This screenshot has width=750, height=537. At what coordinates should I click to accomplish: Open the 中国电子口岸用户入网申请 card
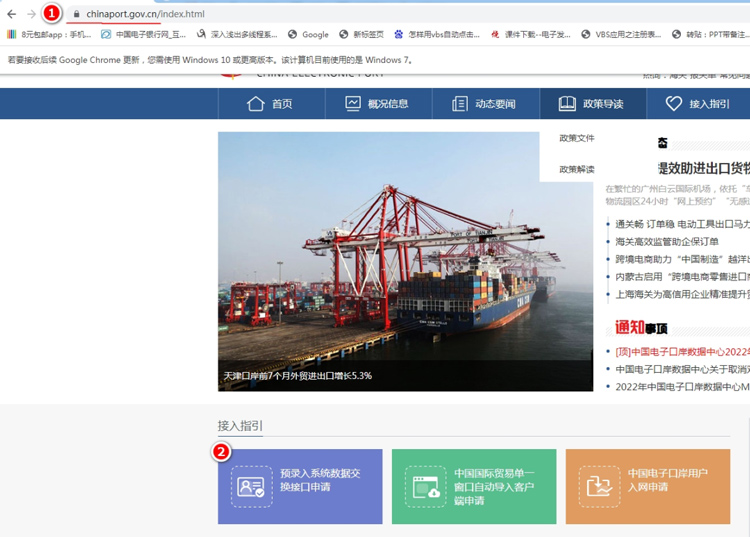[x=648, y=486]
